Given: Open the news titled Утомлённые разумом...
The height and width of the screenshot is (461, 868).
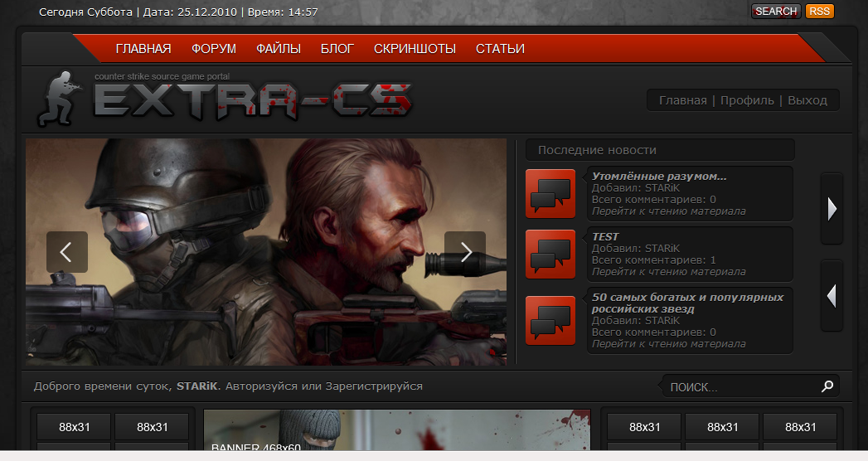Looking at the screenshot, I should [659, 176].
